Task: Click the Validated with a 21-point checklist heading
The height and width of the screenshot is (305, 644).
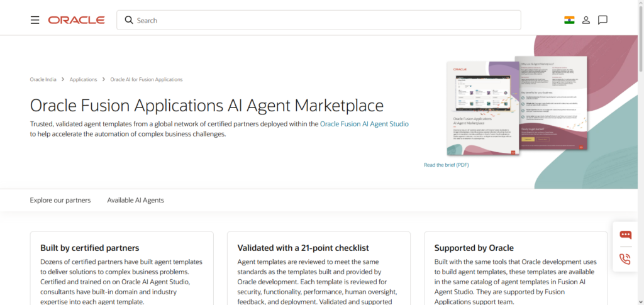Action: point(303,248)
